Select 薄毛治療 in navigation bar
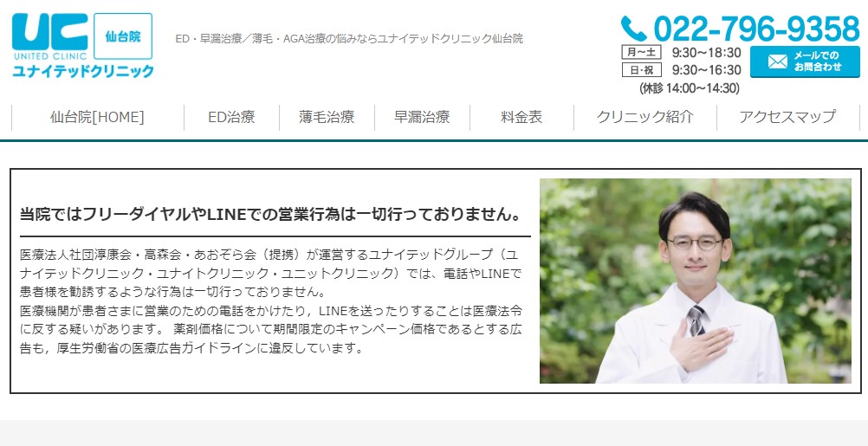868x446 pixels. (x=327, y=117)
